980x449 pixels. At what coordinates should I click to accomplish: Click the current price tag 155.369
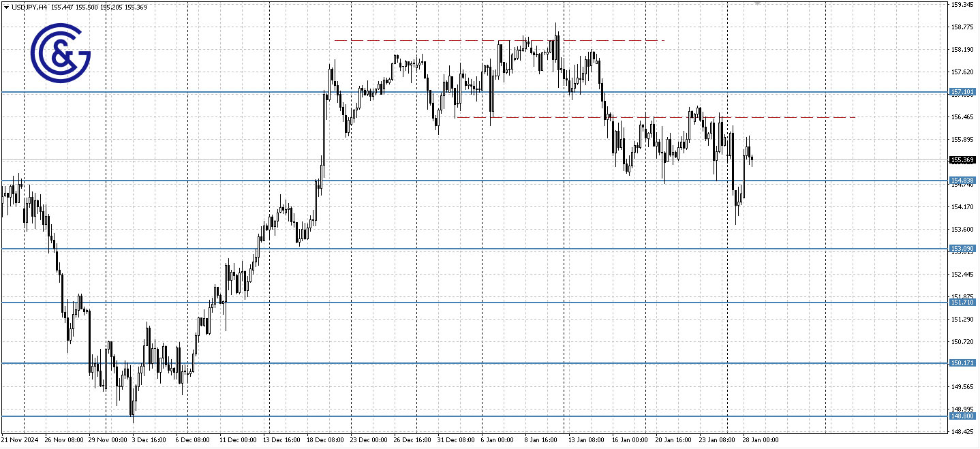964,159
